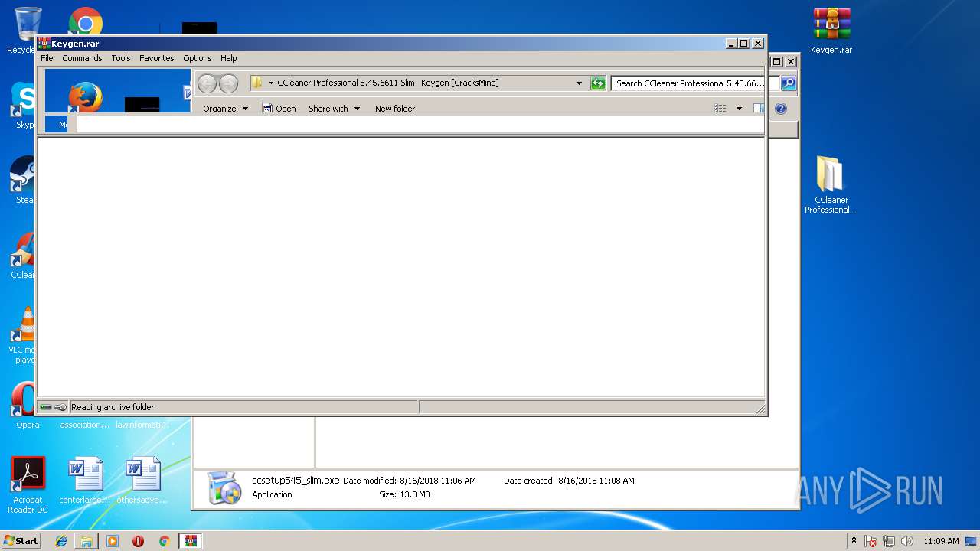This screenshot has height=551, width=980.
Task: Show hidden system tray icons
Action: (x=854, y=540)
